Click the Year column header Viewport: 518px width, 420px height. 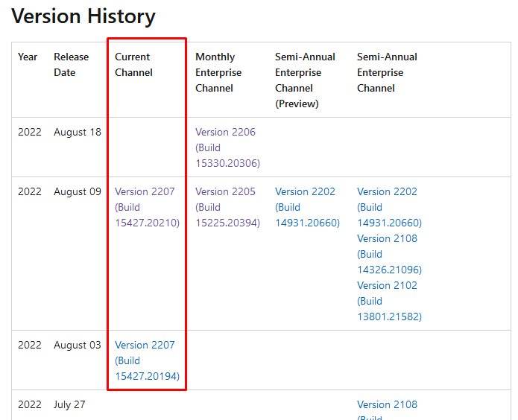pyautogui.click(x=28, y=57)
